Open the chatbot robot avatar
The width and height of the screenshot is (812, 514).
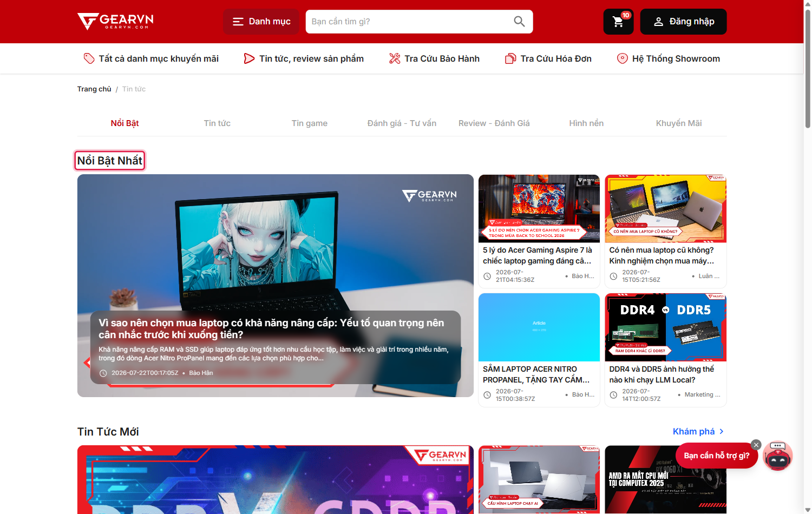point(778,456)
